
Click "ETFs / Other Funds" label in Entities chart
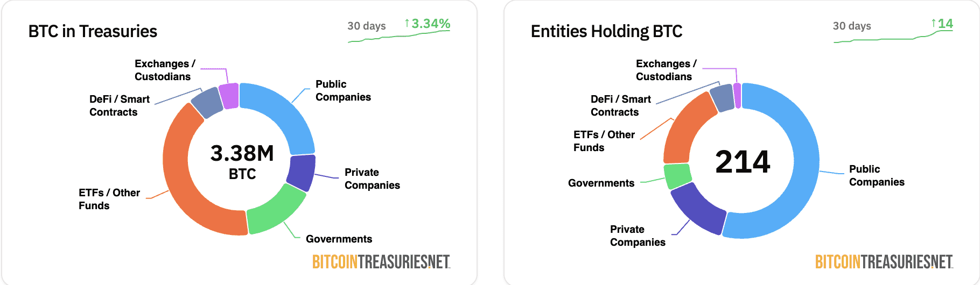point(604,141)
